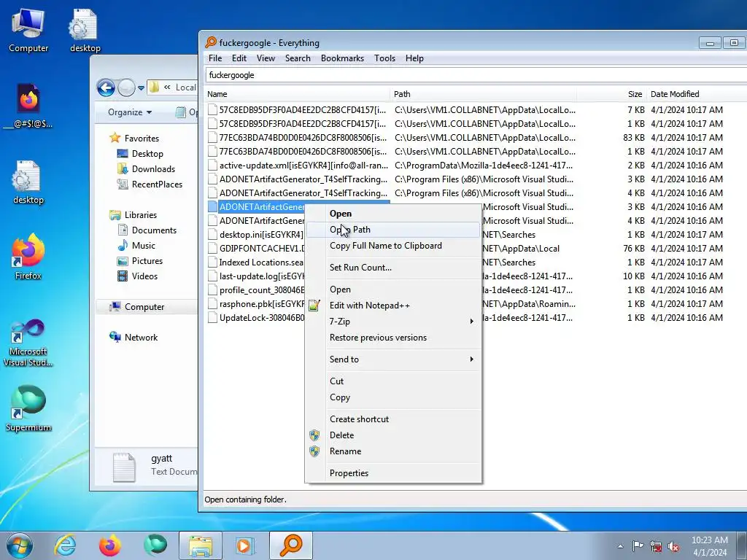
Task: Select the Supermium desktop shortcut
Action: pos(28,408)
